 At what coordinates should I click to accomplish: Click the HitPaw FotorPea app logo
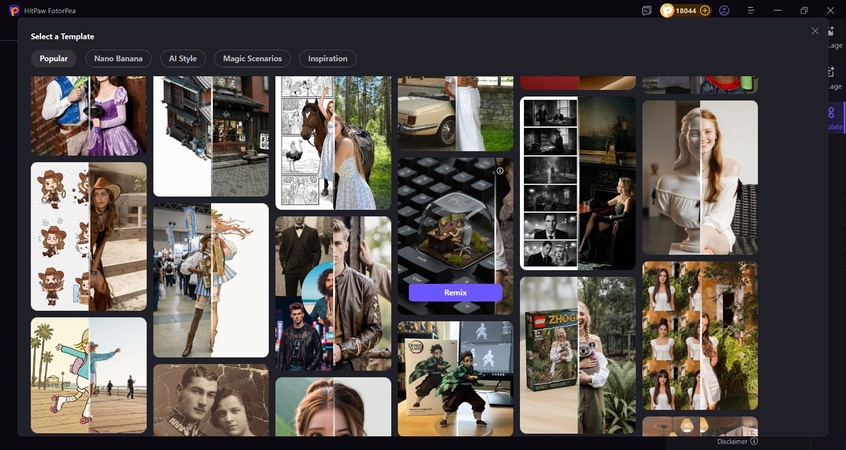[14, 10]
